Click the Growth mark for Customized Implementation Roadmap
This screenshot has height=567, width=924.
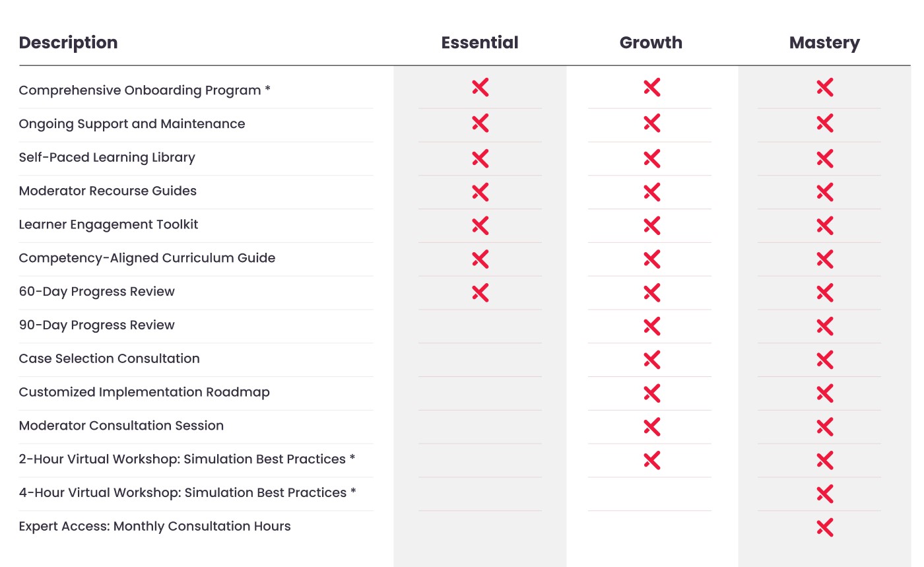click(x=651, y=393)
